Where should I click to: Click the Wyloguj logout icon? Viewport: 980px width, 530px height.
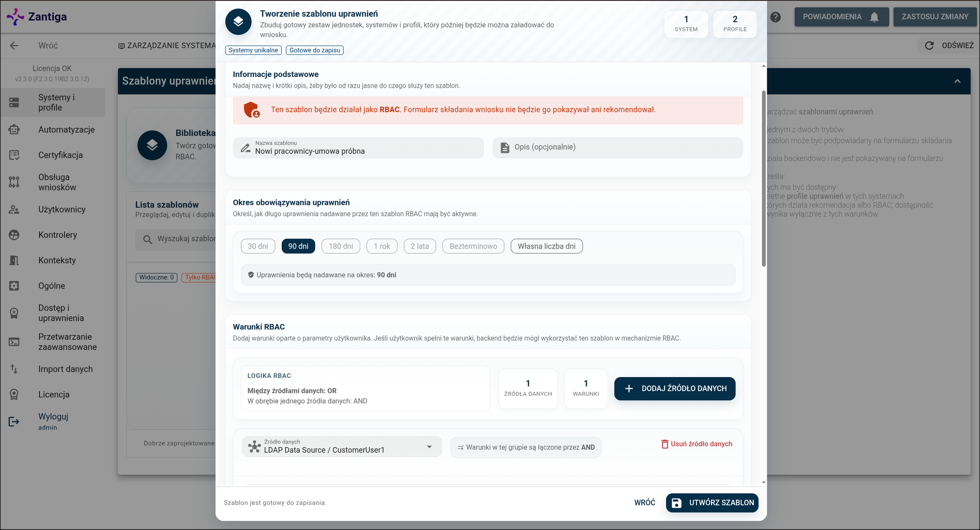[14, 422]
